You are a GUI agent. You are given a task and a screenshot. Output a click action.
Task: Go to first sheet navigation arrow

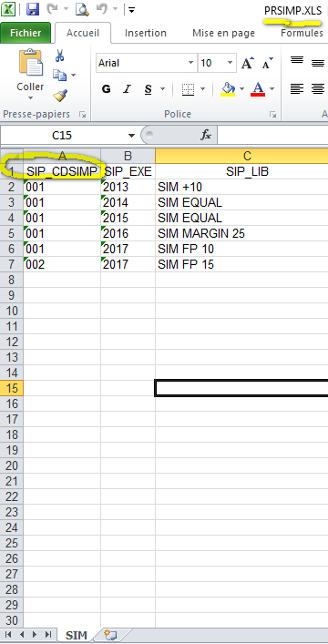[9, 635]
